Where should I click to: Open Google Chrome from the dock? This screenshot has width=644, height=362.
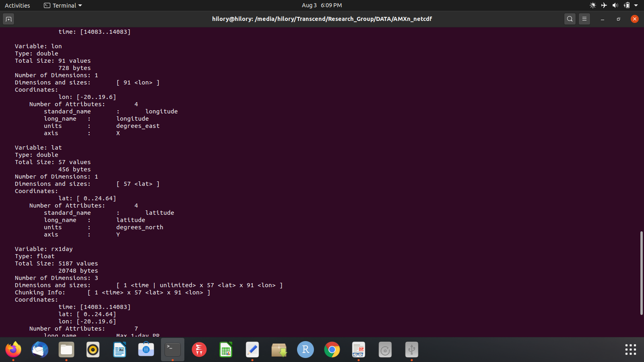tap(332, 350)
